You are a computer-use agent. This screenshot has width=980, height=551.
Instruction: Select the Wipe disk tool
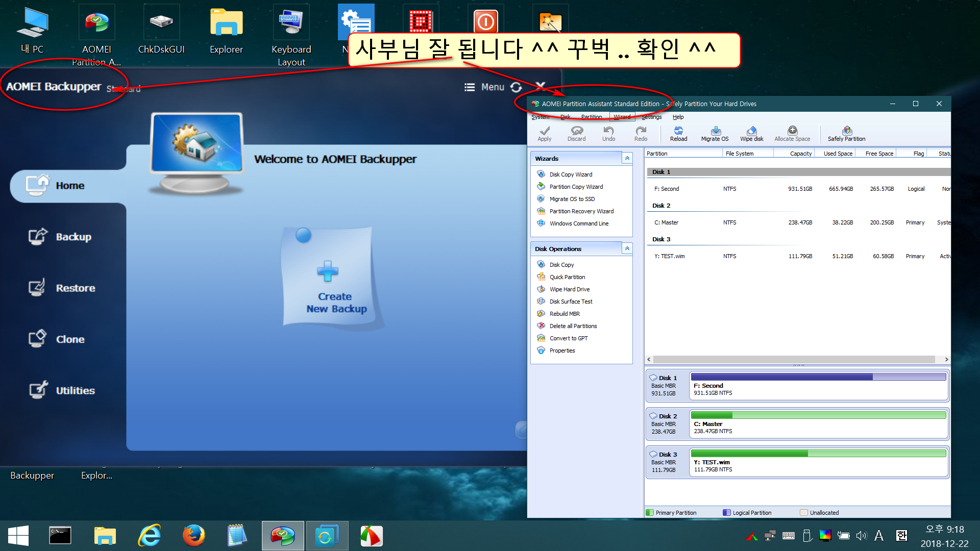coord(751,134)
